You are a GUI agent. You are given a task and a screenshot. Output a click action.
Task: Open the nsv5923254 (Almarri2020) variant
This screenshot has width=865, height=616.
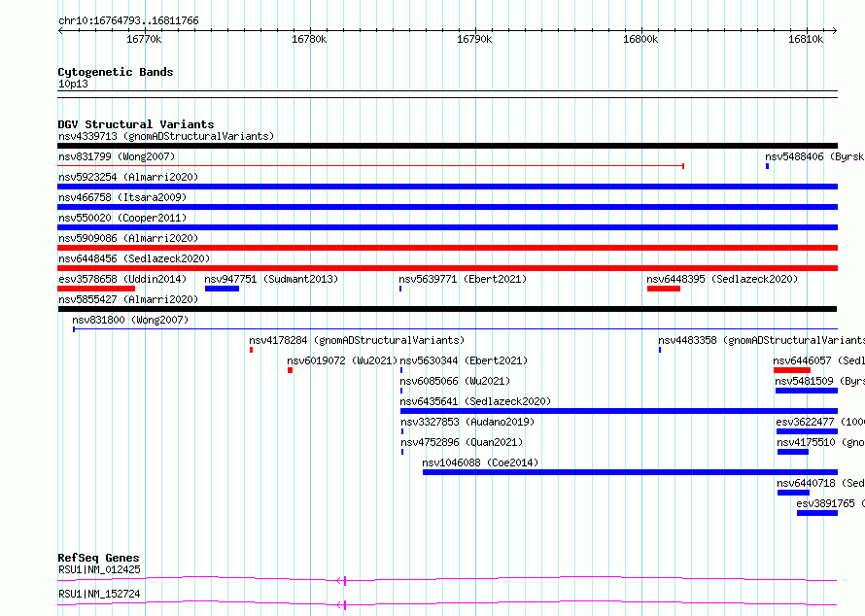(x=128, y=177)
